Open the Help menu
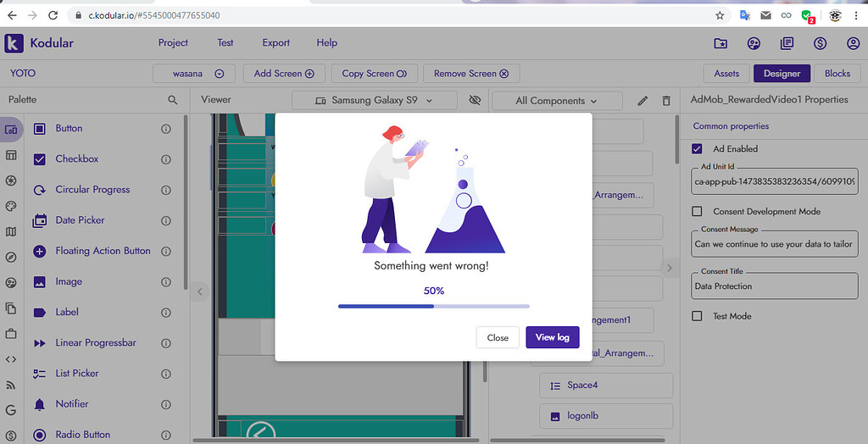Screen dimensions: 868x444 pyautogui.click(x=326, y=42)
